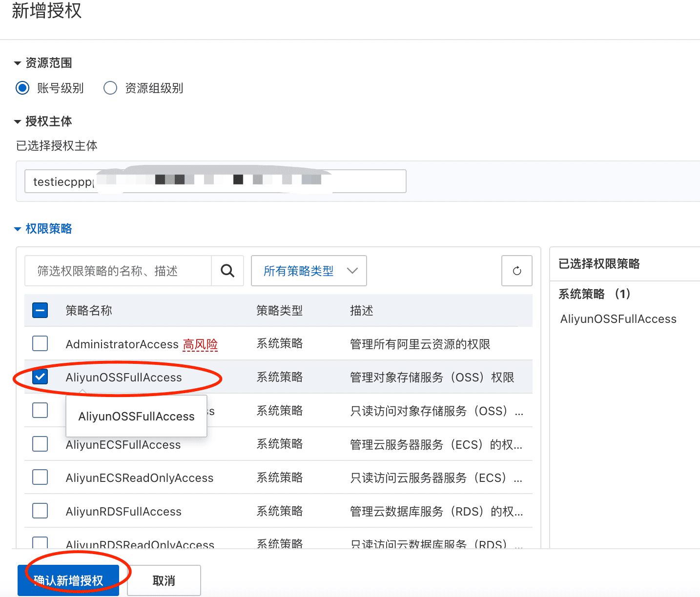Click the AliyunECSReadOnlyAccess policy name
This screenshot has height=597, width=700.
click(140, 478)
